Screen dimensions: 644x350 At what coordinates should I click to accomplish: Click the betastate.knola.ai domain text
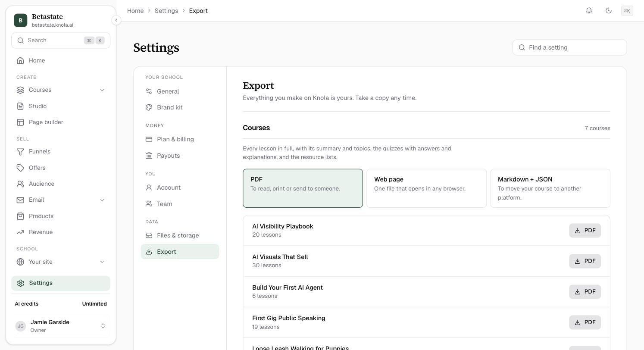(x=53, y=25)
